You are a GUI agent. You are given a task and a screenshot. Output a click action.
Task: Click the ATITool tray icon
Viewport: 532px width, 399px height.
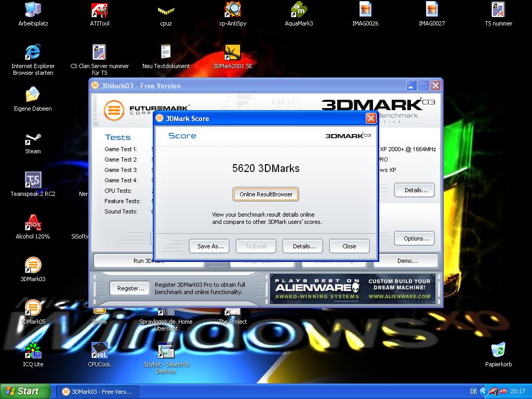click(x=494, y=392)
